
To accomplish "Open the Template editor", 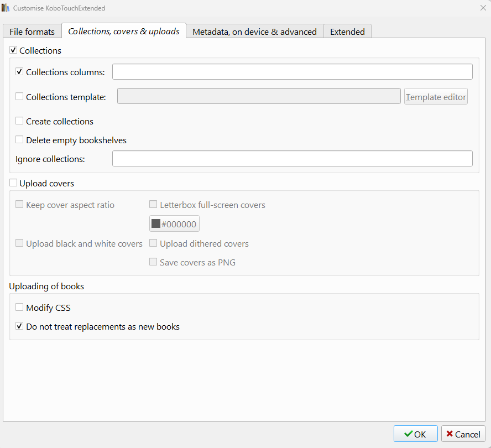I will tap(436, 96).
